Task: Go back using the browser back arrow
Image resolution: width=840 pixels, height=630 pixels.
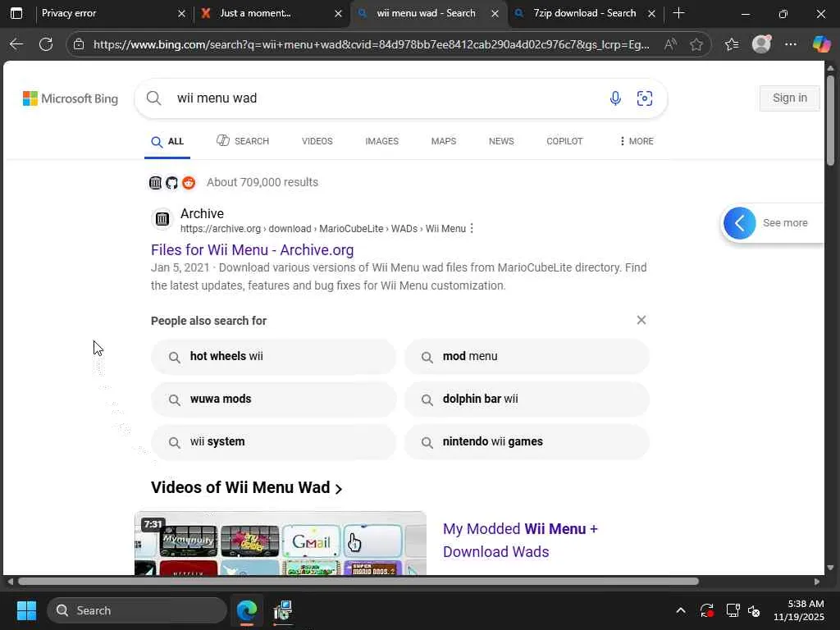Action: click(x=16, y=44)
